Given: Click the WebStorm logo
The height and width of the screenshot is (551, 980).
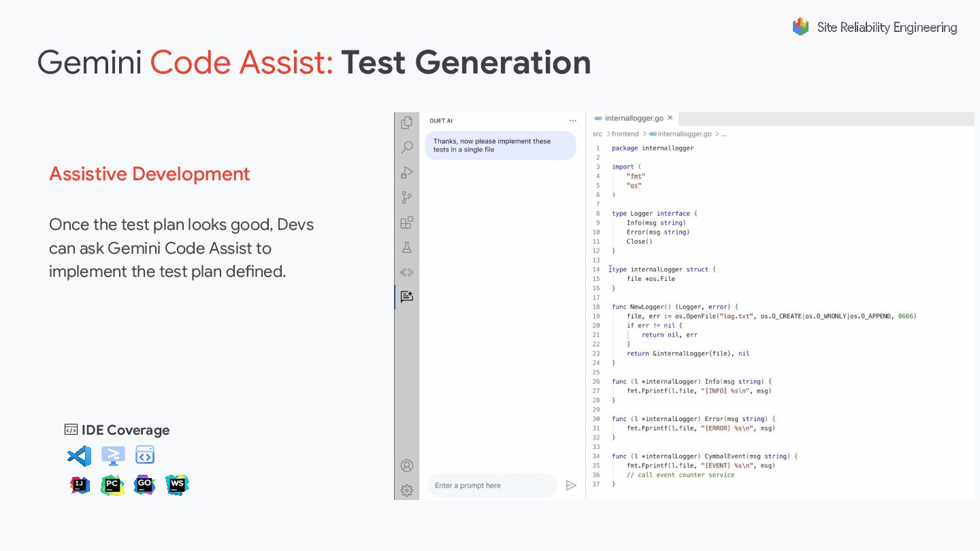Looking at the screenshot, I should coord(177,485).
